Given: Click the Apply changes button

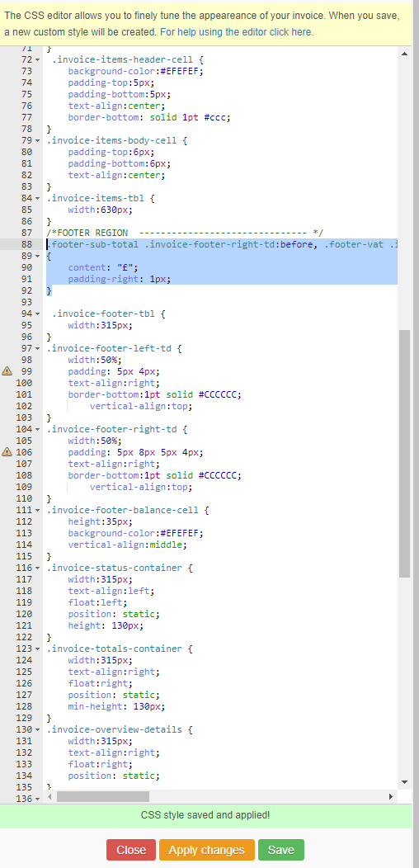Looking at the screenshot, I should 206,850.
